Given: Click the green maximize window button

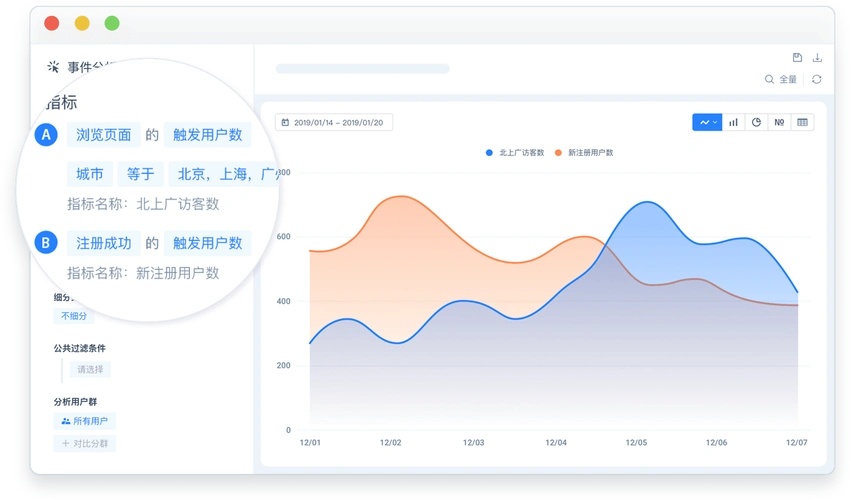Looking at the screenshot, I should pyautogui.click(x=112, y=23).
